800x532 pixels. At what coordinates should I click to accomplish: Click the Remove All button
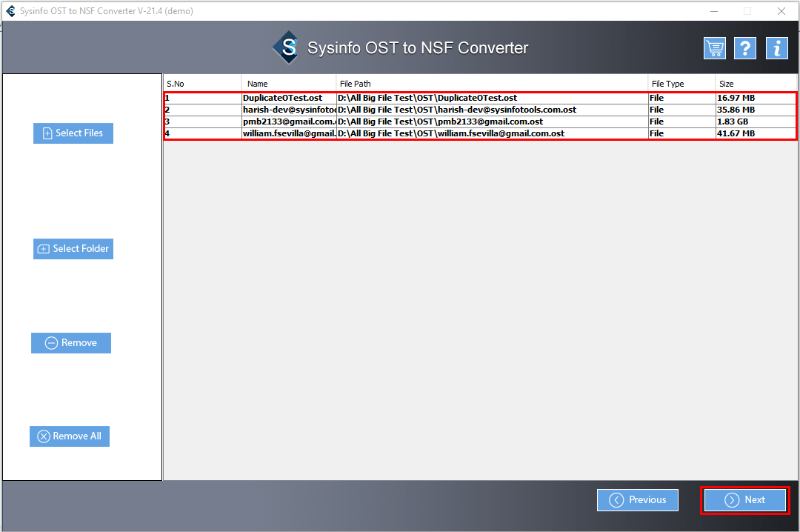(x=70, y=436)
